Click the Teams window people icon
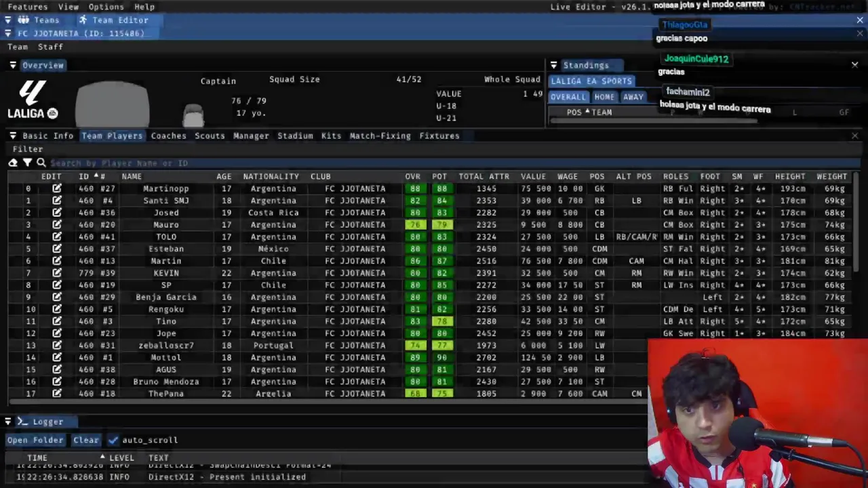The width and height of the screenshot is (868, 488). pos(23,20)
